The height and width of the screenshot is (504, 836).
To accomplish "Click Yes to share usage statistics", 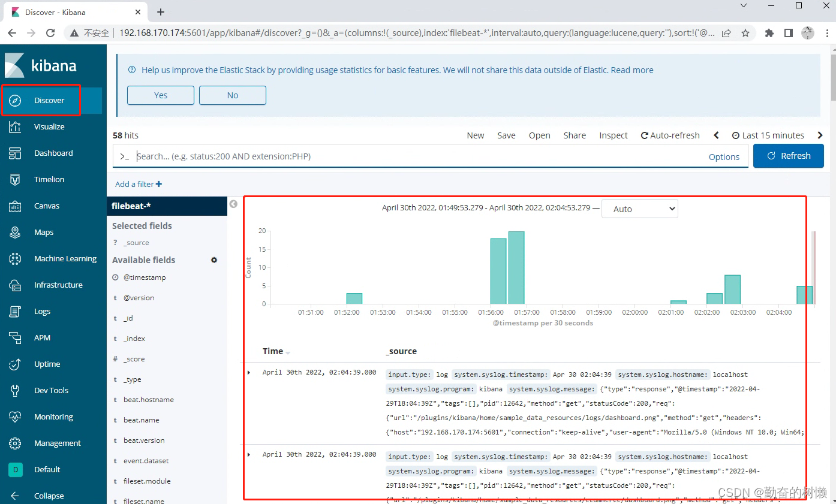I will 161,95.
